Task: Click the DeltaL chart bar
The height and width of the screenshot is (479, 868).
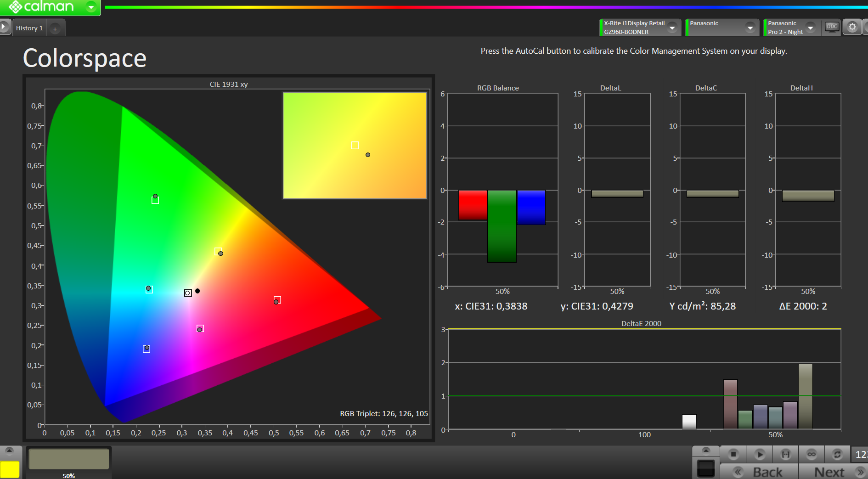Action: coord(617,194)
